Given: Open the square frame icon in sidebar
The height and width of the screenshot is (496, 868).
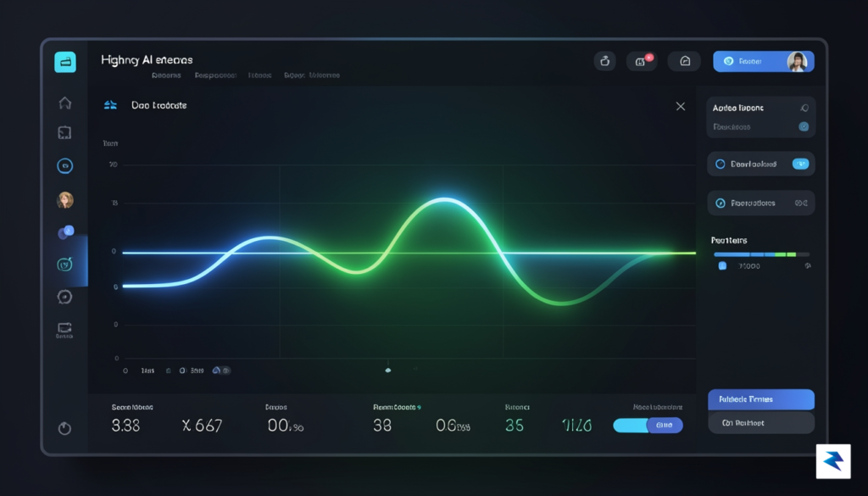Looking at the screenshot, I should [x=64, y=133].
